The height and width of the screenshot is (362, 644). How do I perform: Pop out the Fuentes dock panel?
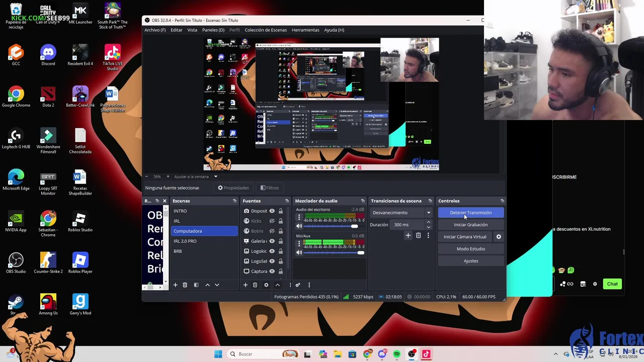[287, 201]
